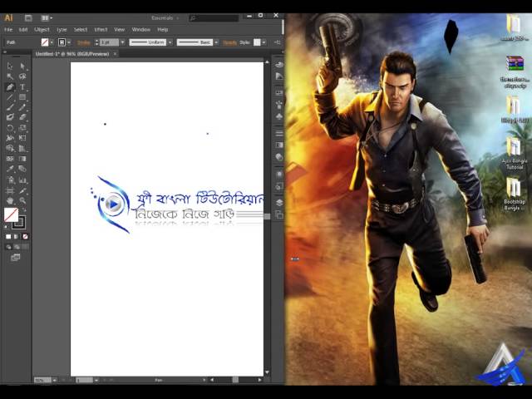Viewport: 532px width, 399px height.
Task: Open the Artboards panel icon
Action: point(279,214)
